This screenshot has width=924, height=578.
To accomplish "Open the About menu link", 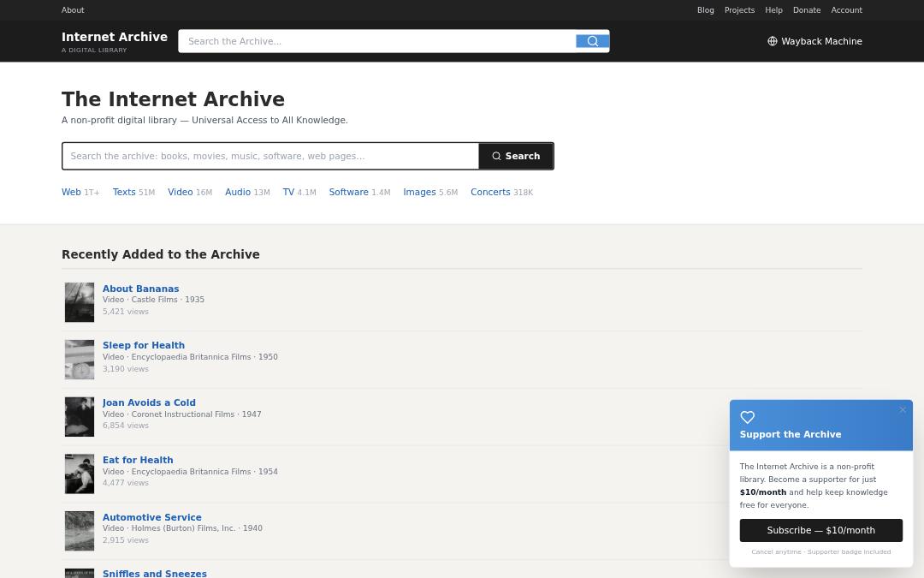I will (73, 10).
